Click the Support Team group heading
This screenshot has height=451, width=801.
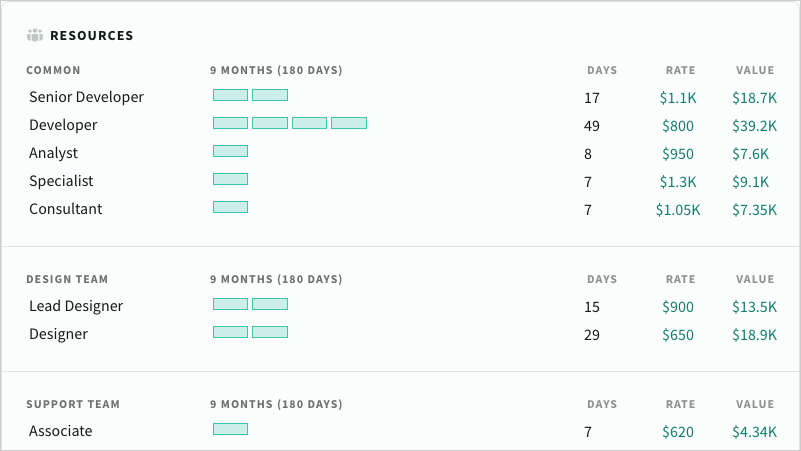73,405
